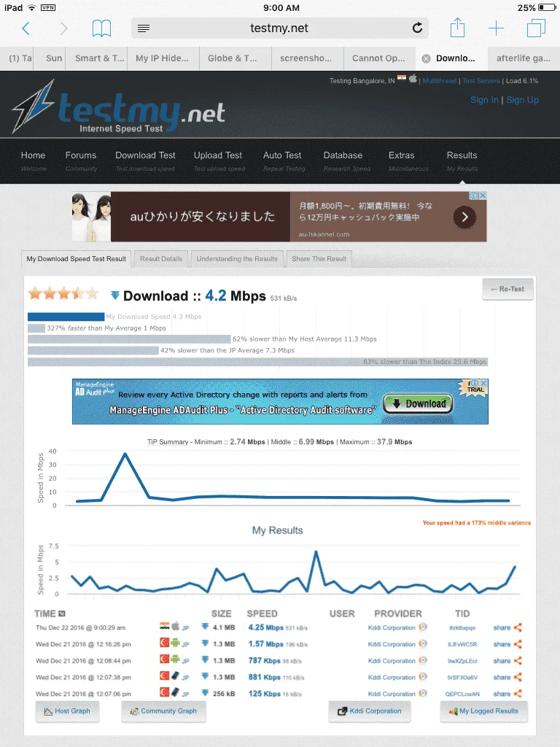Open the Upload Test menu item
The width and height of the screenshot is (560, 747).
(x=219, y=160)
